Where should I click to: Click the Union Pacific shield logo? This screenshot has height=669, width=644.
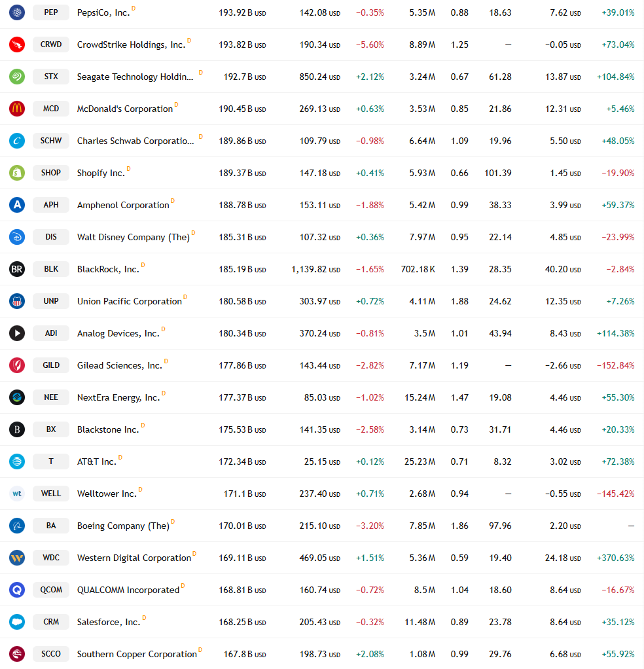17,301
